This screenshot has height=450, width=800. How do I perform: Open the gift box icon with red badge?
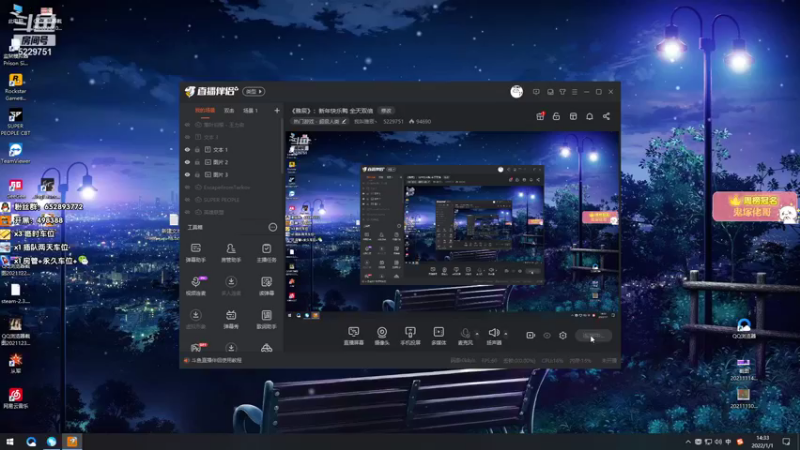pos(540,116)
